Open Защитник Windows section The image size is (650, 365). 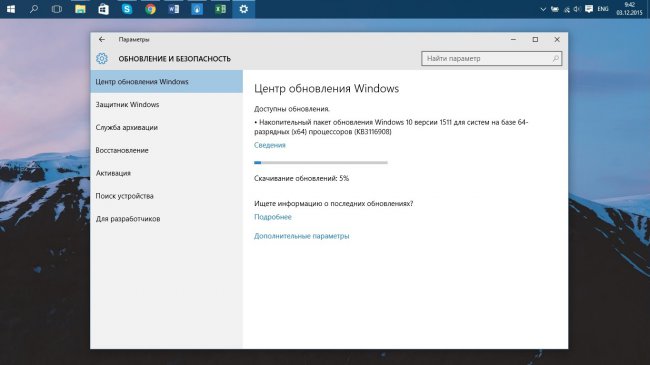[167, 105]
